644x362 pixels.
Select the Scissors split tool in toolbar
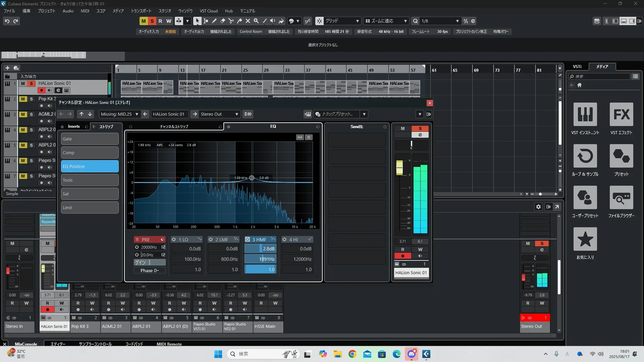click(x=231, y=21)
